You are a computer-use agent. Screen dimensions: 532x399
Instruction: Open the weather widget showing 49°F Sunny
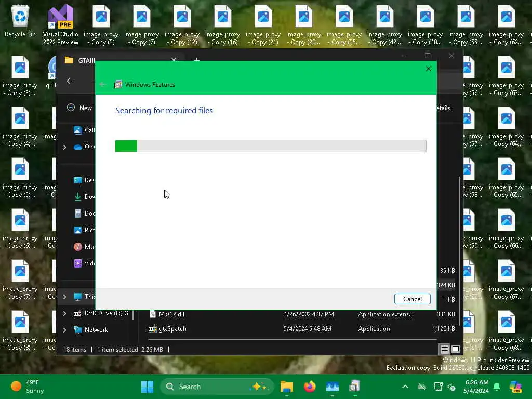tap(28, 387)
